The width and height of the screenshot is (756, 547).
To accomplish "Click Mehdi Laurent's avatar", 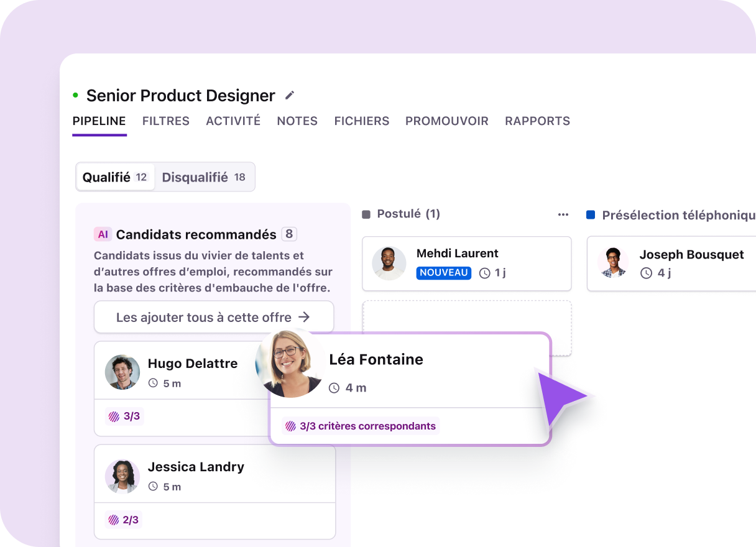I will pos(389,263).
